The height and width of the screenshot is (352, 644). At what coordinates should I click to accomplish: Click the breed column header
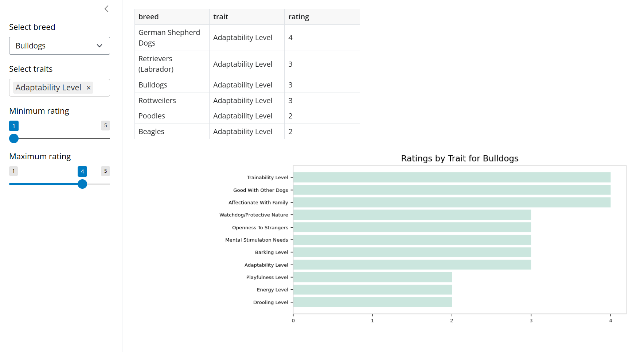(x=149, y=17)
